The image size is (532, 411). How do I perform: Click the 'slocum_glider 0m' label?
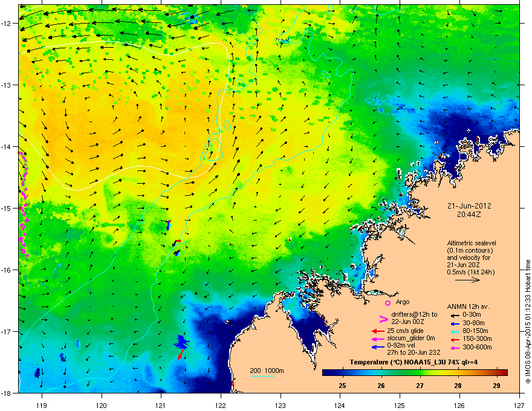pyautogui.click(x=411, y=338)
